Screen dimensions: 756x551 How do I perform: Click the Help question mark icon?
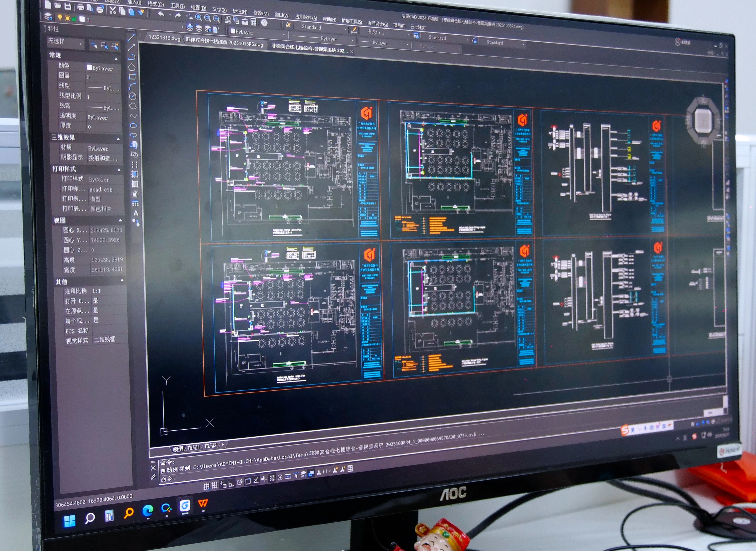coord(264,23)
